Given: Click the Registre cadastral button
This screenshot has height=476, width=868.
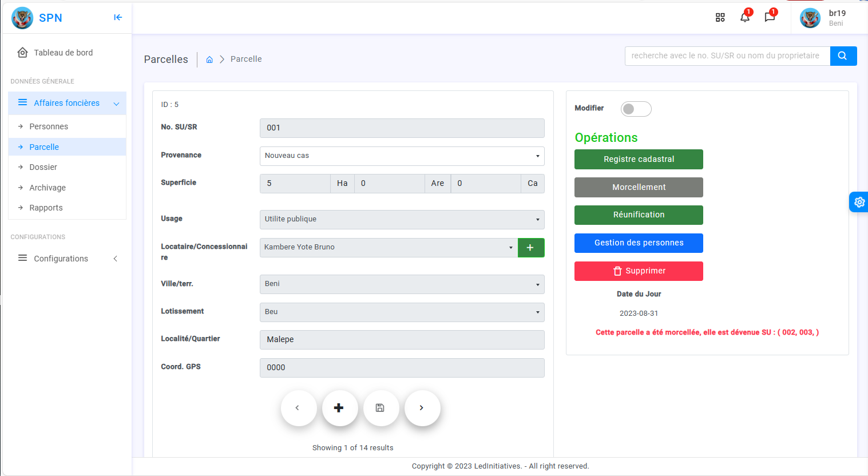Looking at the screenshot, I should 639,159.
